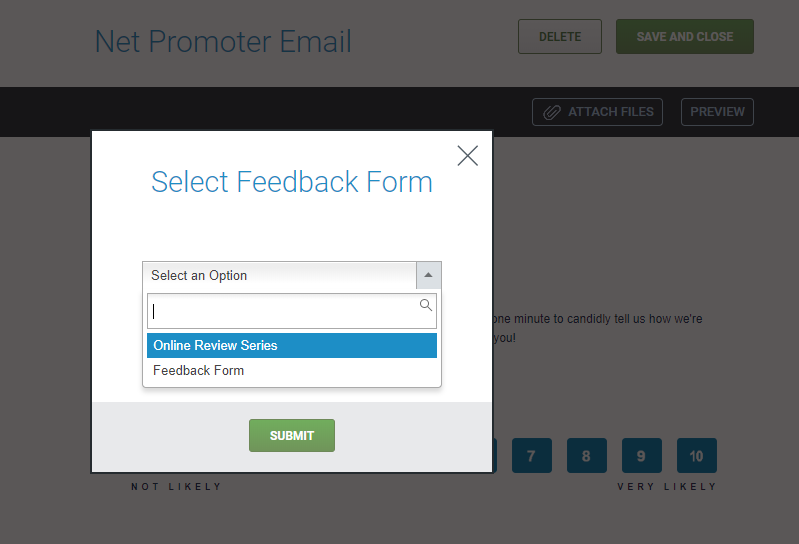This screenshot has width=799, height=544.
Task: Click Save and Close button
Action: coord(684,37)
